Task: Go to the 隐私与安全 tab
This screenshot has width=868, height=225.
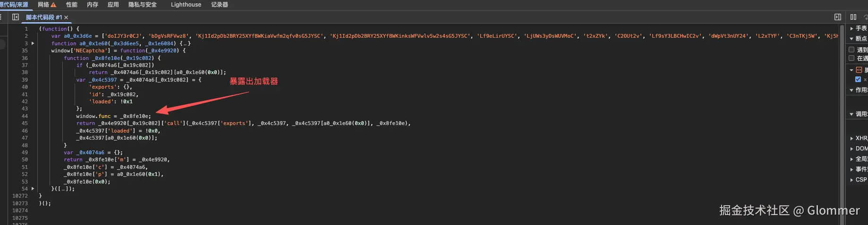Action: click(x=142, y=5)
